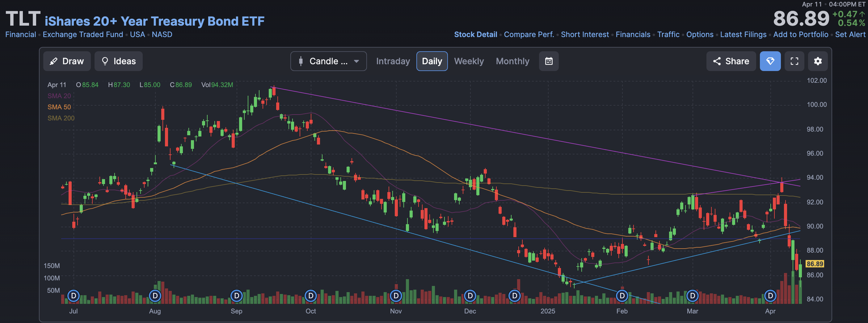868x323 pixels.
Task: Click the last price 86.89 header
Action: [801, 19]
